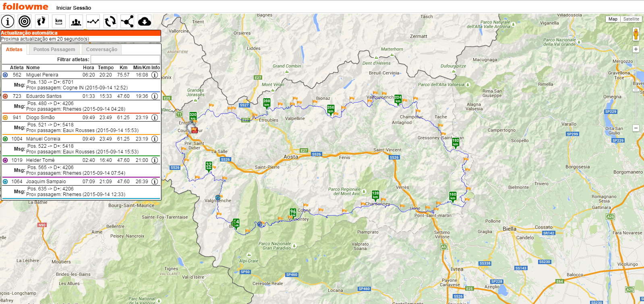Open the group of athletes icon
The image size is (644, 304).
click(x=76, y=21)
